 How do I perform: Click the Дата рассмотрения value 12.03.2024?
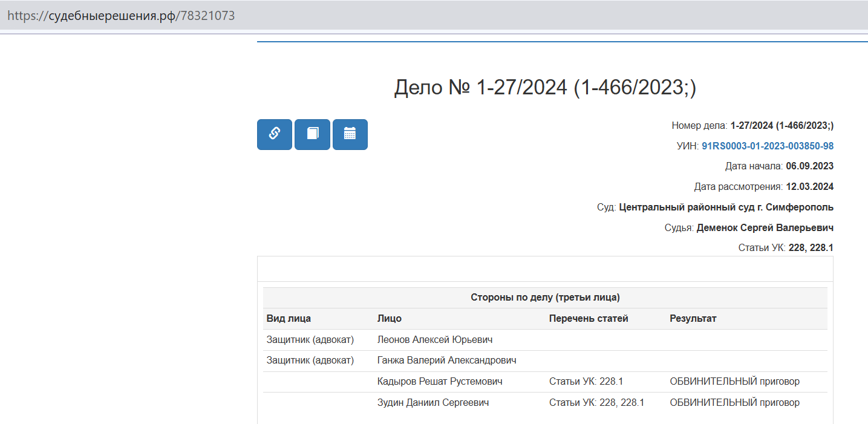[809, 187]
